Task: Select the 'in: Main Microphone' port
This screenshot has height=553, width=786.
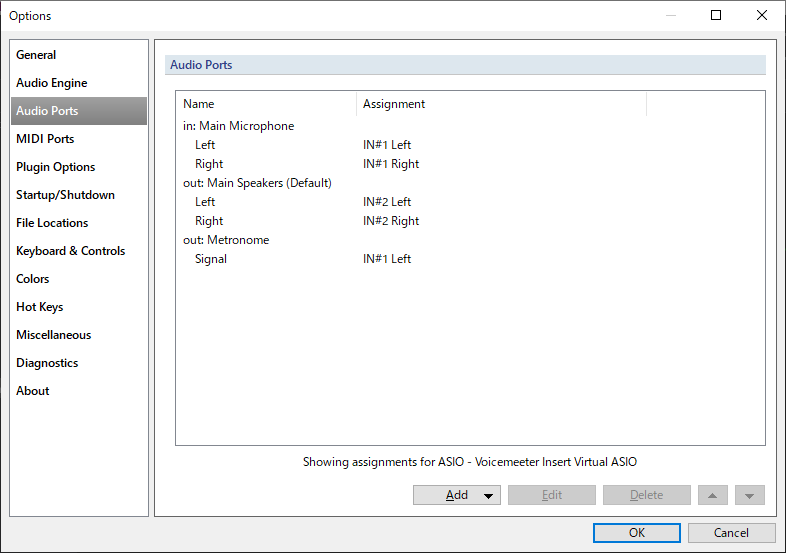Action: tap(239, 126)
